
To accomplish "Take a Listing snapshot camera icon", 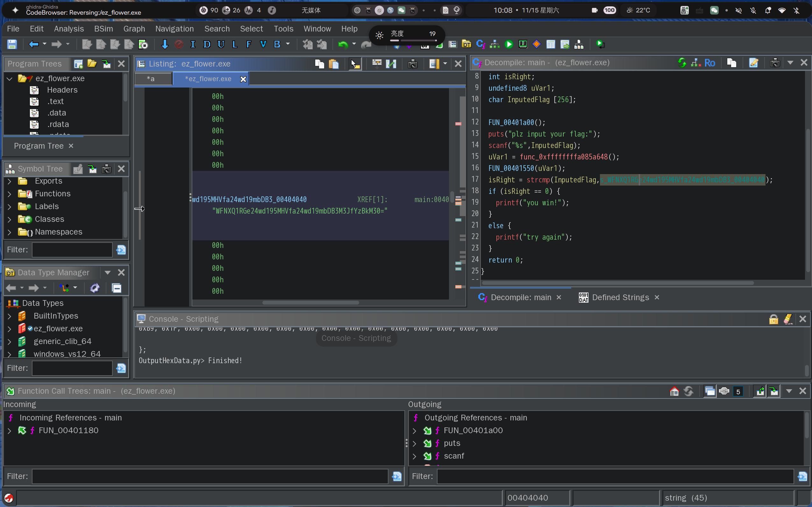I will pos(413,64).
